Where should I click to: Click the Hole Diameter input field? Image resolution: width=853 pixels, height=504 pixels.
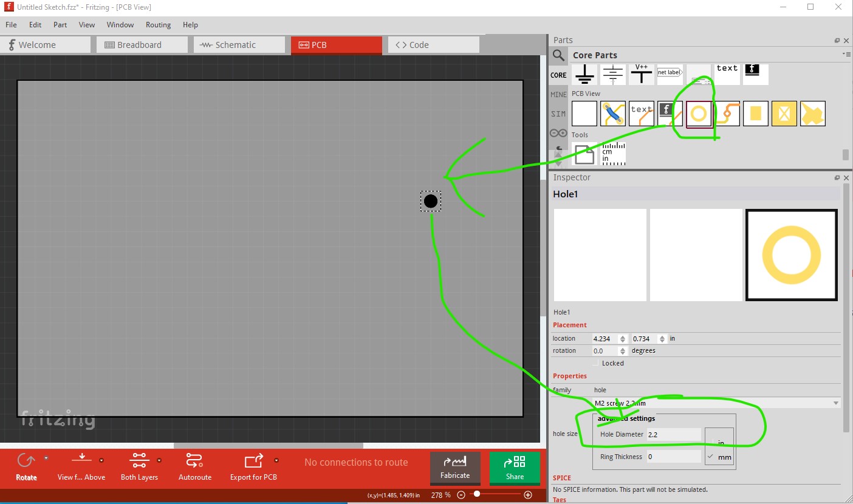674,434
